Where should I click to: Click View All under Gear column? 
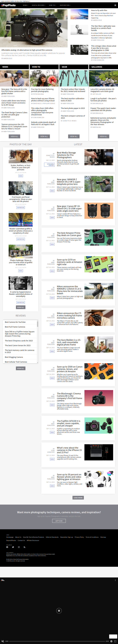(x=74, y=136)
